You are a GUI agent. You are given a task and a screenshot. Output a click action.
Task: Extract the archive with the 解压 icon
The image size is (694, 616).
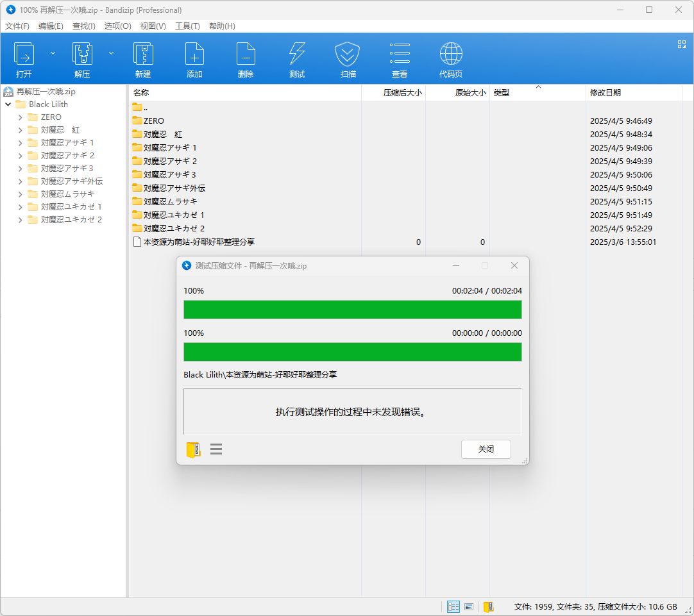[x=82, y=58]
